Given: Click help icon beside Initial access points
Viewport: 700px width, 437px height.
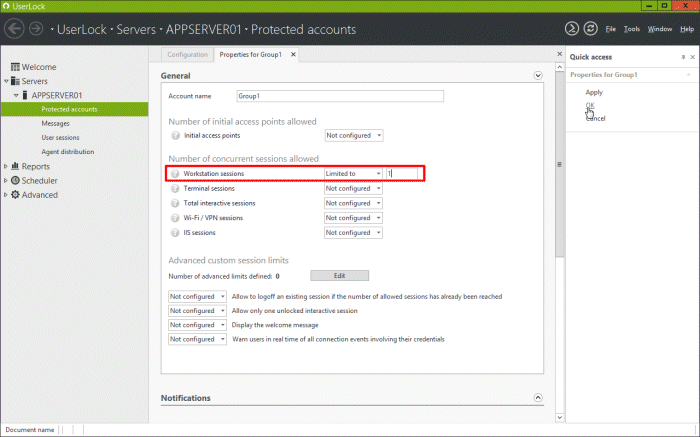Looking at the screenshot, I should 175,135.
